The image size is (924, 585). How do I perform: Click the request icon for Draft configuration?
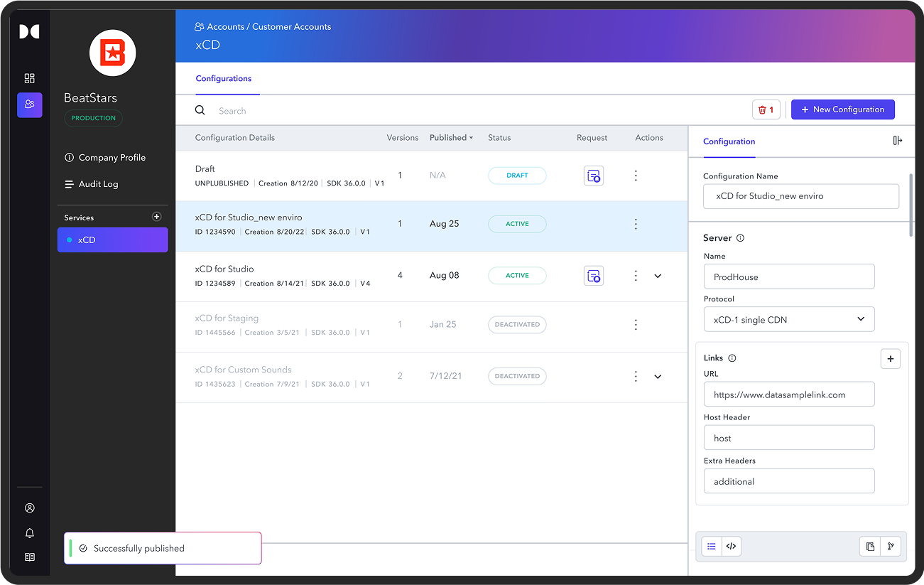coord(593,176)
